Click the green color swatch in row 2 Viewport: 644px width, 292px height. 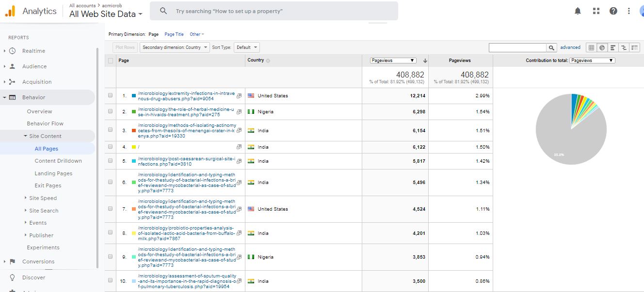pyautogui.click(x=134, y=112)
